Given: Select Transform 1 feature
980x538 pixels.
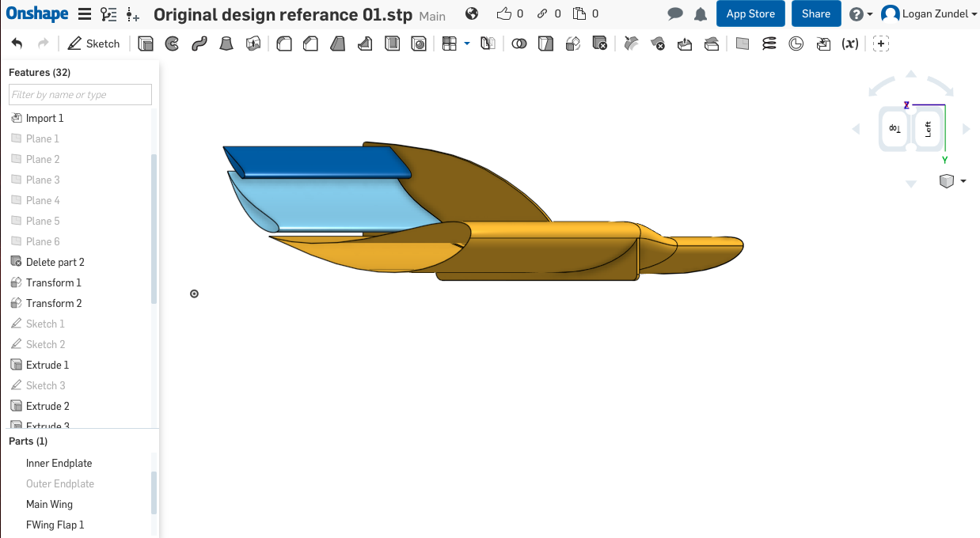Looking at the screenshot, I should point(54,282).
